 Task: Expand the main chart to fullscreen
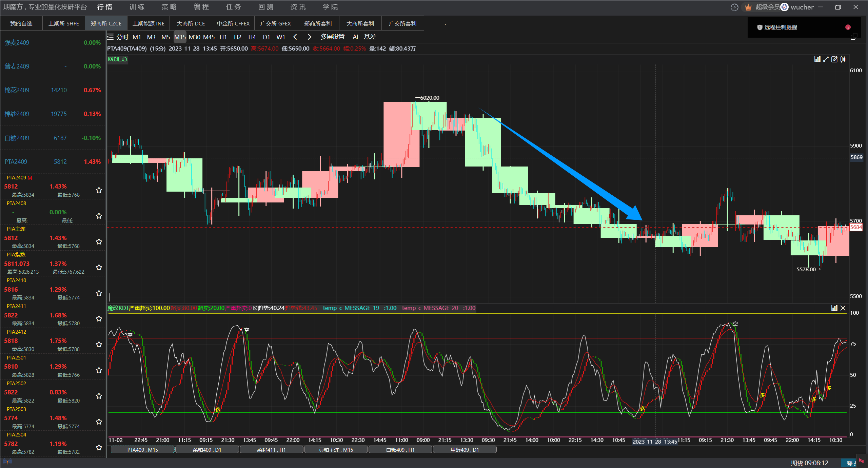coord(826,59)
